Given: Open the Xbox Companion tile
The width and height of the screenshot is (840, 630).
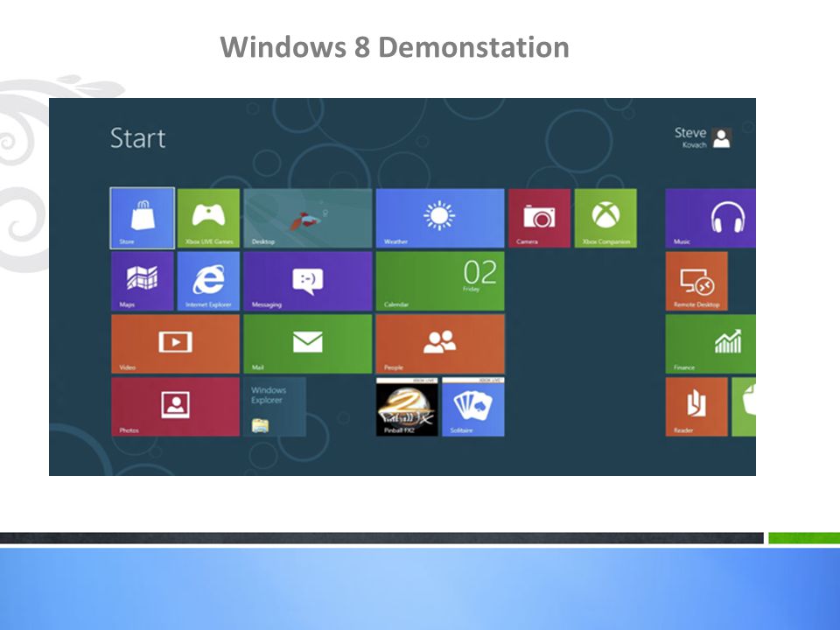Looking at the screenshot, I should tap(605, 218).
